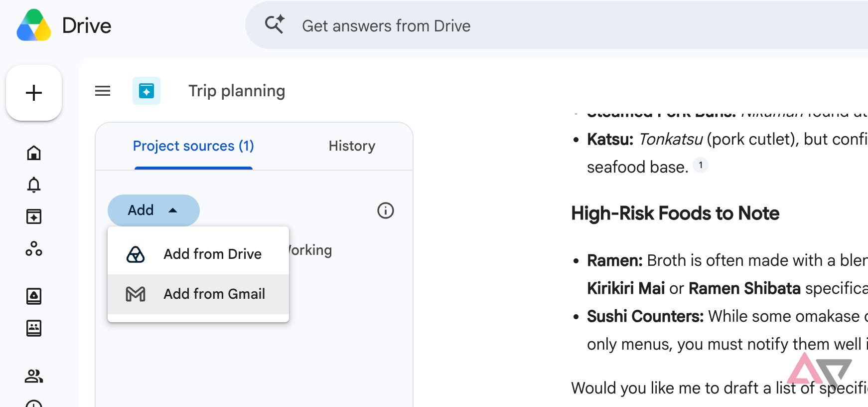The height and width of the screenshot is (407, 868).
Task: Choose Add from Gmail
Action: 198,294
